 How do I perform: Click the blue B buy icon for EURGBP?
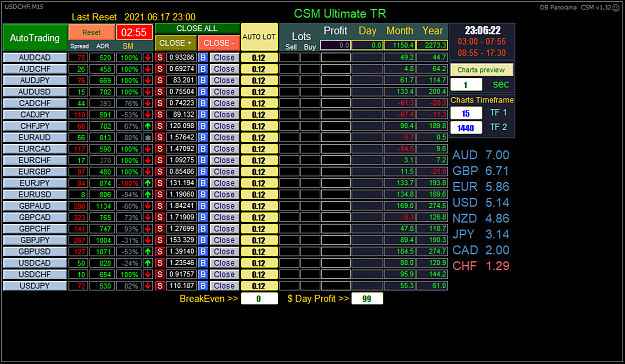(x=203, y=172)
